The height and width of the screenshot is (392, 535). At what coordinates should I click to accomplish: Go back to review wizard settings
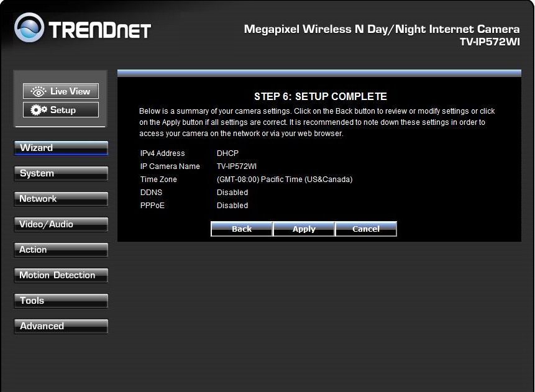(x=242, y=229)
